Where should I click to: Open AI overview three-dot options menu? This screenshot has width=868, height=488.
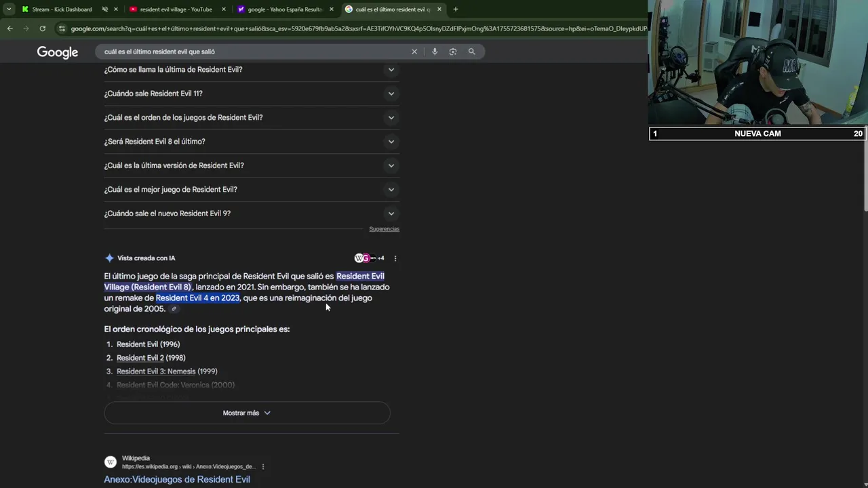[395, 258]
